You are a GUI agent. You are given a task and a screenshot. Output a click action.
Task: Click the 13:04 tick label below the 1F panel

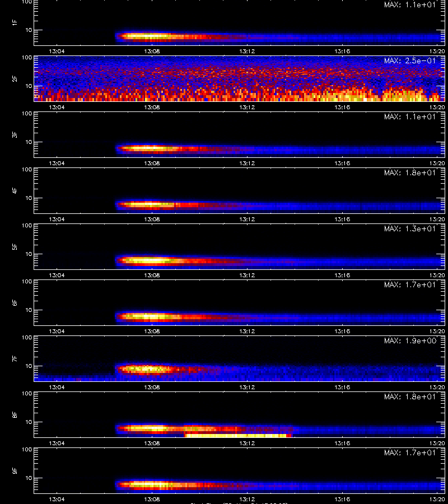57,51
